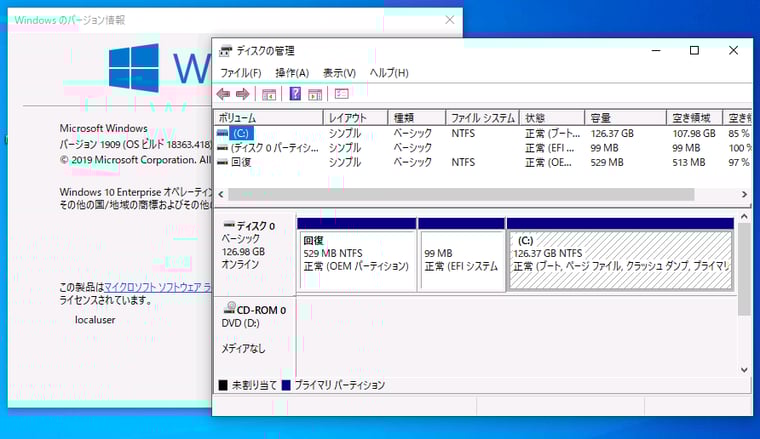Screen dimensions: 760x439
Task: Click the Disk Management title bar icon
Action: click(x=225, y=51)
